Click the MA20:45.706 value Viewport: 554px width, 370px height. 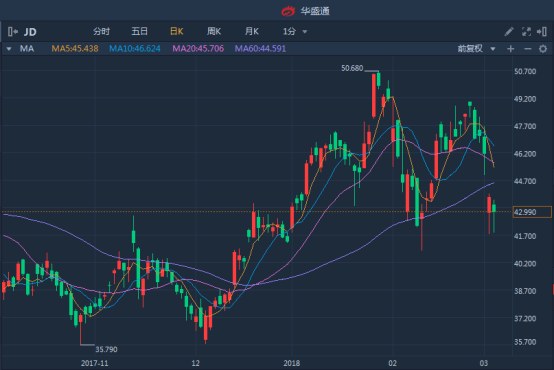point(198,48)
